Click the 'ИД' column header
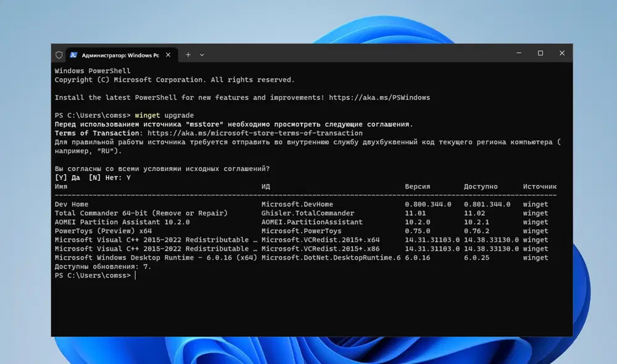 point(265,186)
